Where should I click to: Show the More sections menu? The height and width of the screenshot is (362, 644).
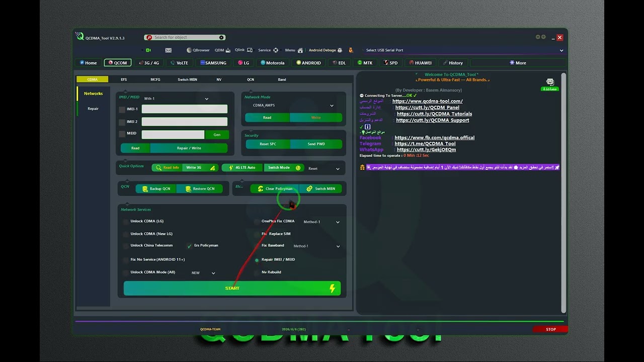coord(518,63)
